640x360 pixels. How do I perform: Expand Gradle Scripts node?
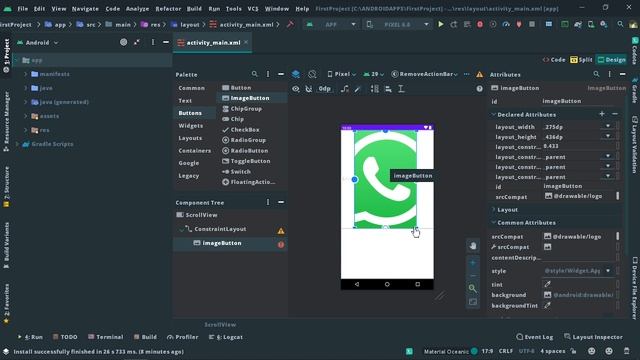click(x=17, y=144)
